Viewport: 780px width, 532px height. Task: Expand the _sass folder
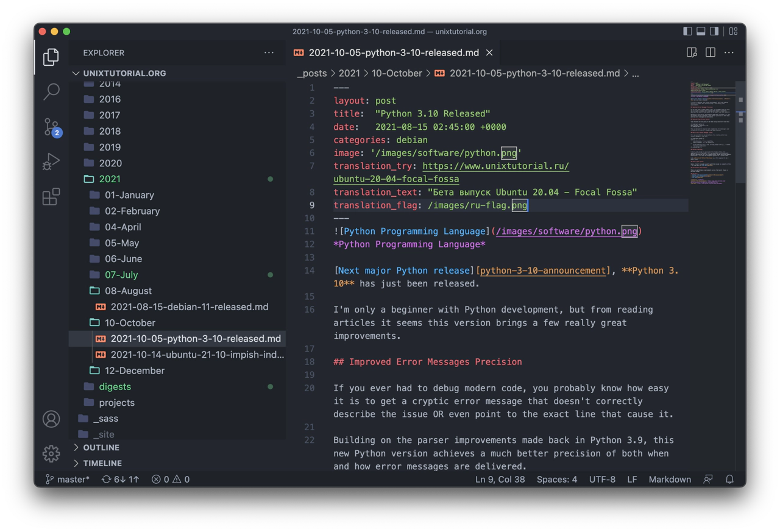177,419
